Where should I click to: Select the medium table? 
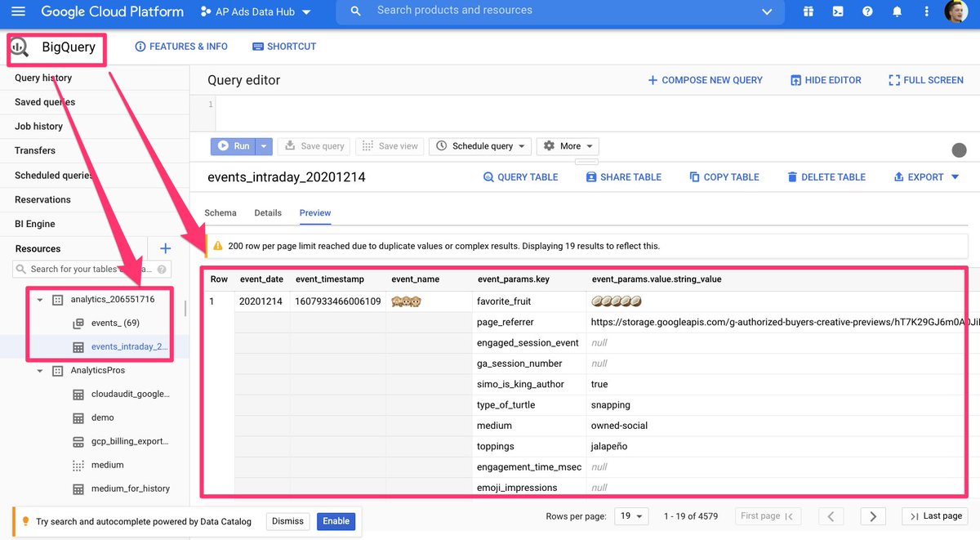coord(107,466)
